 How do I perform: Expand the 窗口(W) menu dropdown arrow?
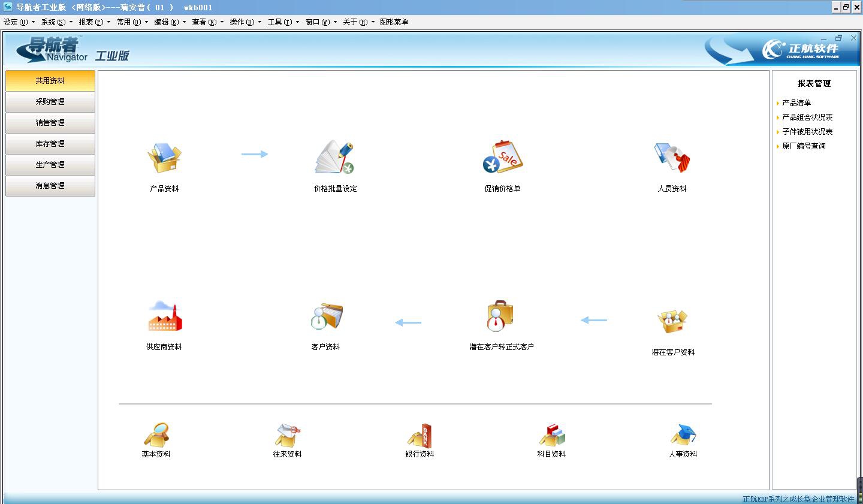point(335,22)
